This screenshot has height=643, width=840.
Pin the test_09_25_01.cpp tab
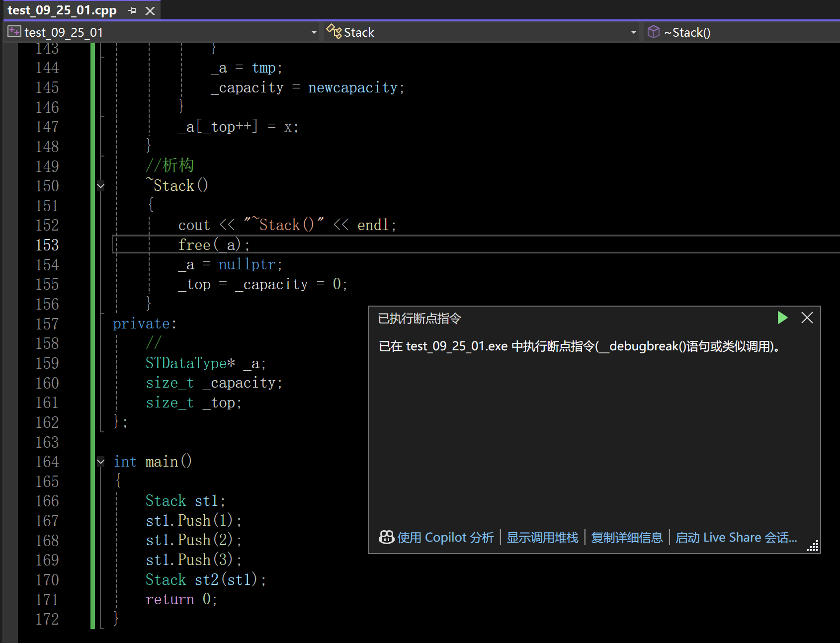[132, 10]
